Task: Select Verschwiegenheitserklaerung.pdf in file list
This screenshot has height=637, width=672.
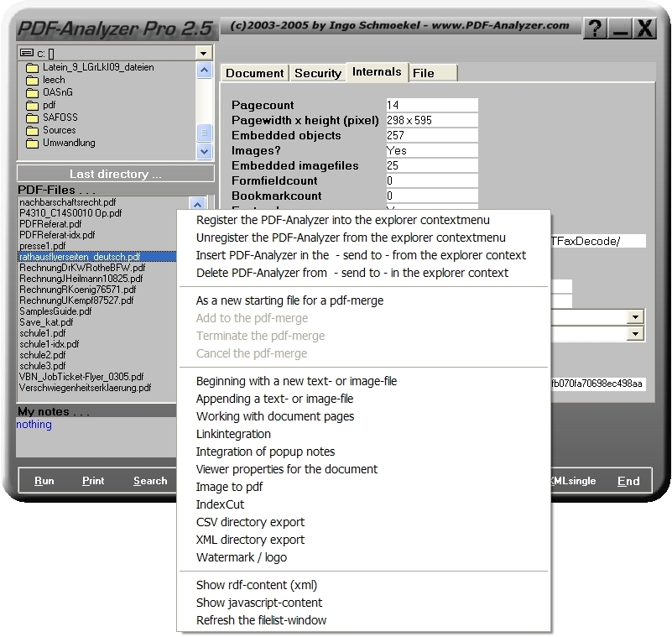Action: pos(86,388)
